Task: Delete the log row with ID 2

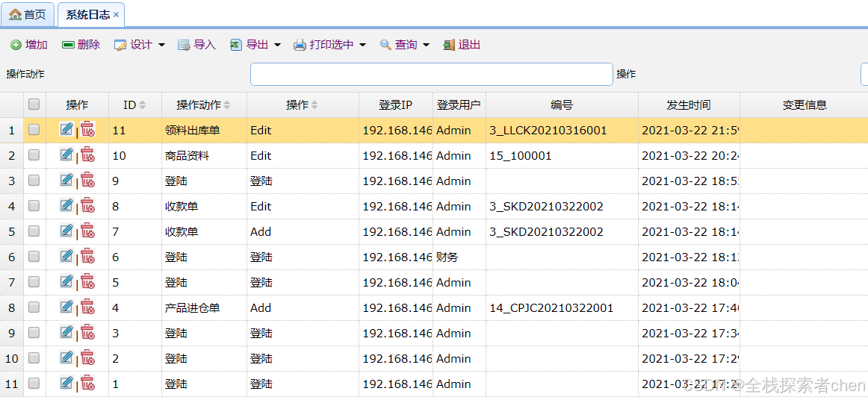Action: pos(87,358)
